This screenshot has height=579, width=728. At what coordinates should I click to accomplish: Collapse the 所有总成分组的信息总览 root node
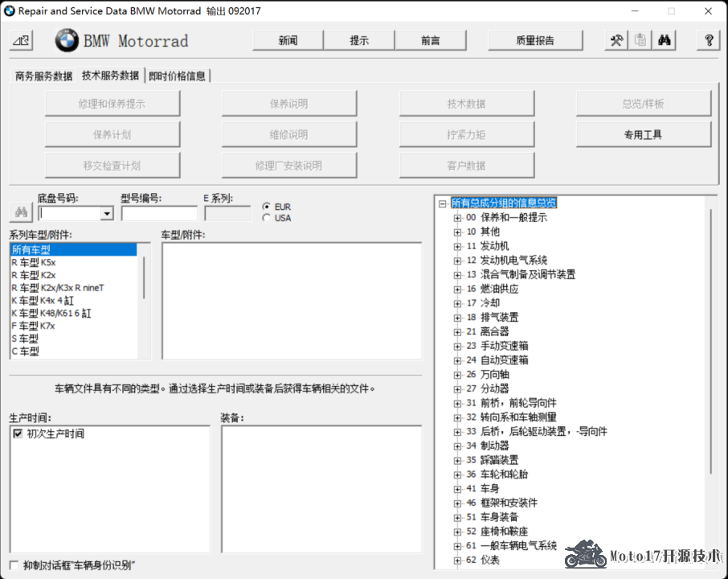pyautogui.click(x=443, y=203)
